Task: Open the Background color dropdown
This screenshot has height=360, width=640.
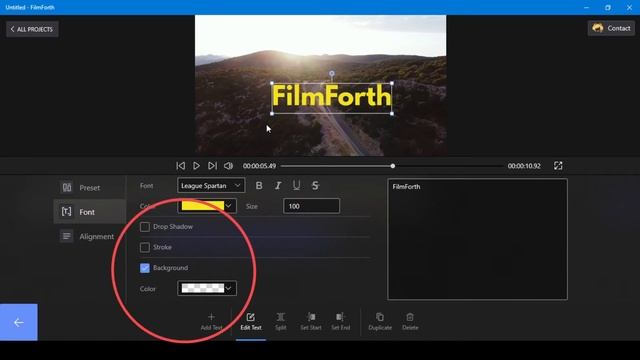Action: 207,288
